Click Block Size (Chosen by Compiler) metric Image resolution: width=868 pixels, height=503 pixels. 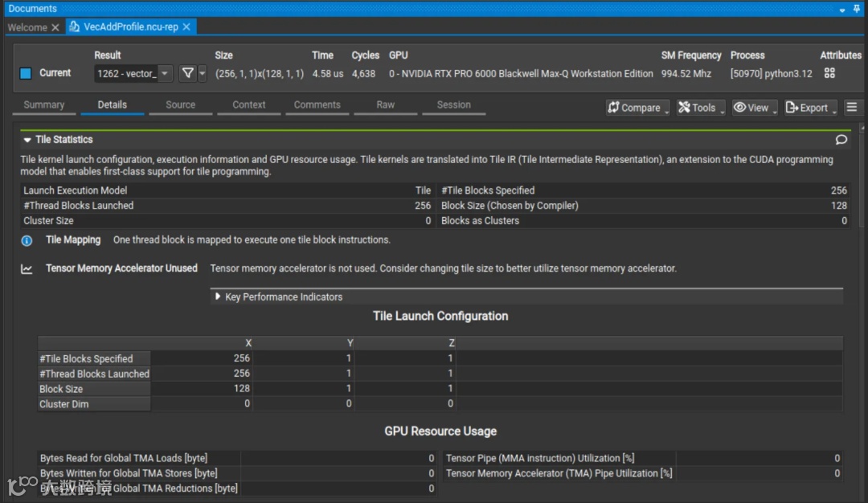(x=644, y=205)
